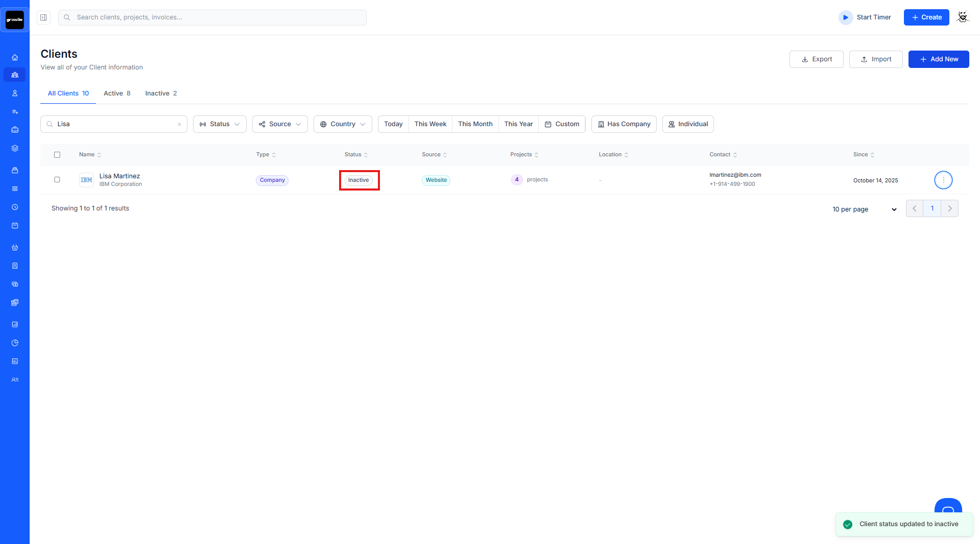Screen dimensions: 980x544
Task: Sort by Status column
Action: pos(356,155)
